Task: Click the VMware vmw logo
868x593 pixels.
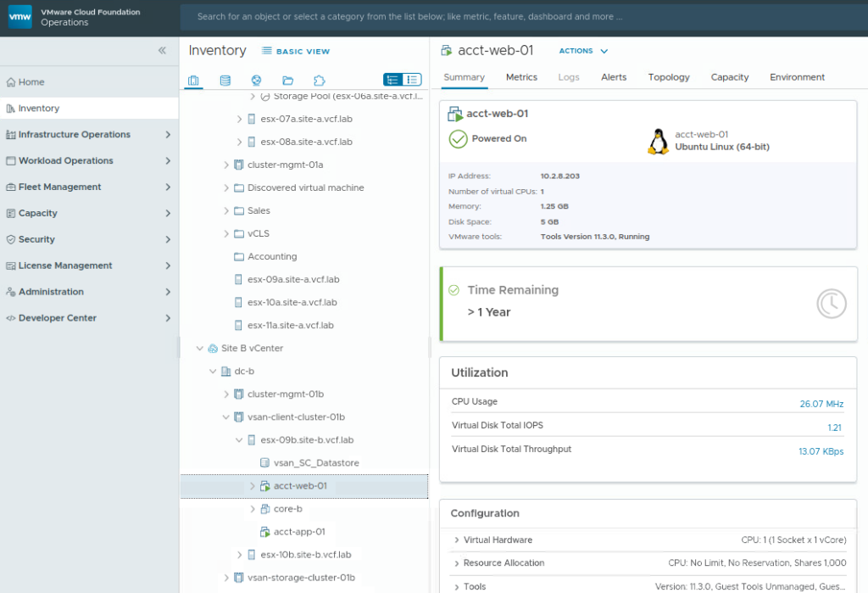Action: (x=20, y=16)
